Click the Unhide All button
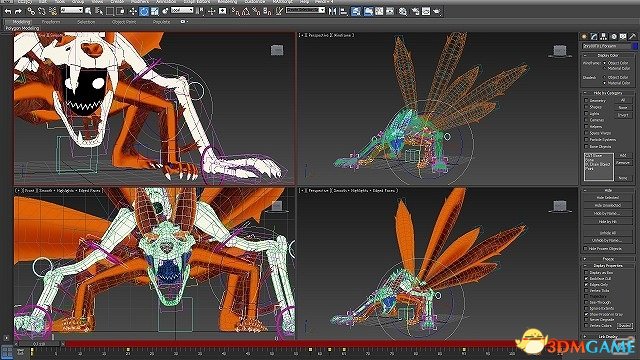Viewport: 640px width, 360px height. click(607, 233)
